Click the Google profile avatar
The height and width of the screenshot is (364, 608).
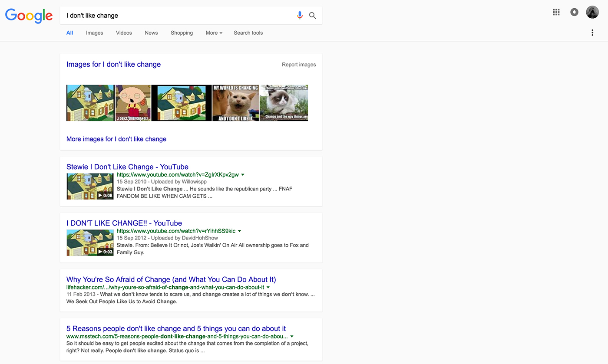(x=592, y=12)
